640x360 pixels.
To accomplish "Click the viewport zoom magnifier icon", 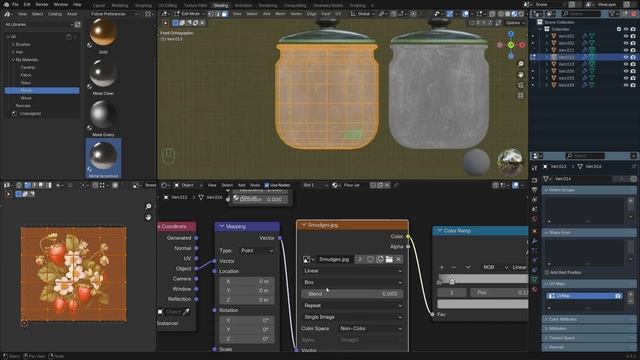I will pyautogui.click(x=520, y=64).
